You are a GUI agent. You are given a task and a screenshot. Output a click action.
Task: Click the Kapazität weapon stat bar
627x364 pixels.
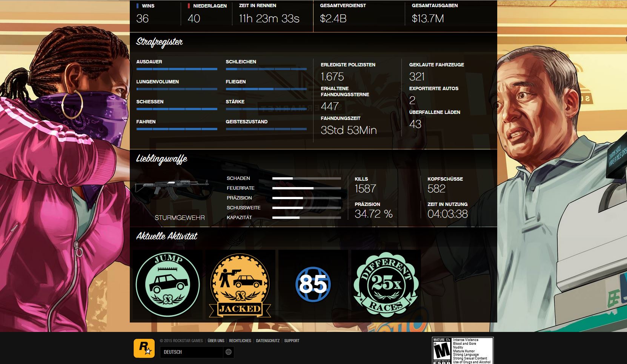[307, 218]
